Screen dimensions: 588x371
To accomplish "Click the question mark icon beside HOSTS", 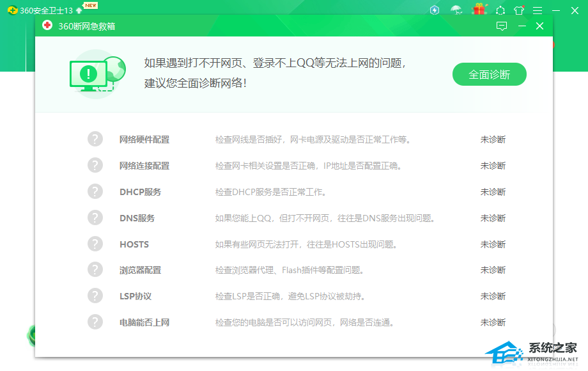I will tap(95, 244).
